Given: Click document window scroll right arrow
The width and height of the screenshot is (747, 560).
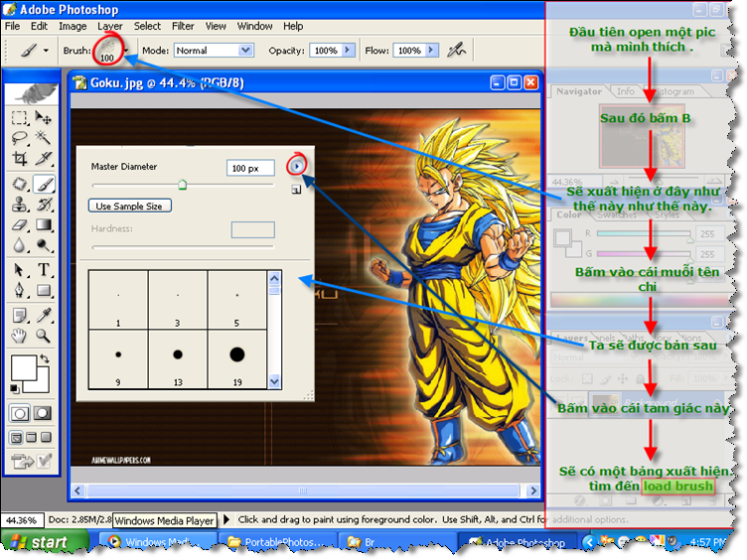Looking at the screenshot, I should coord(533,490).
